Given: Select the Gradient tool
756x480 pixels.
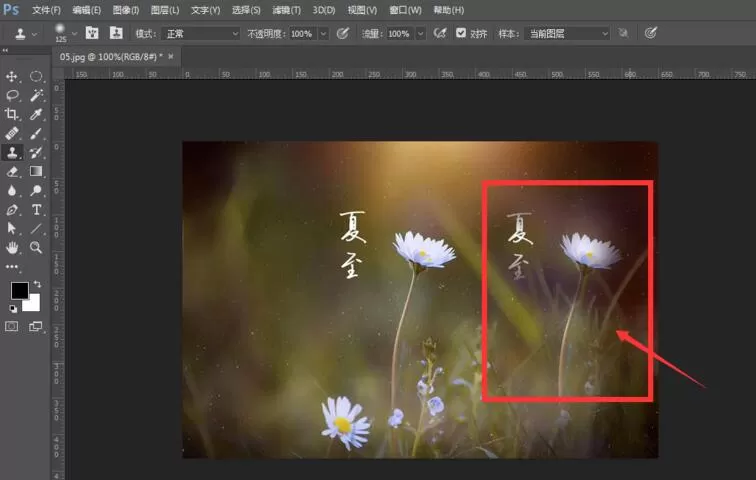Looking at the screenshot, I should [x=36, y=172].
